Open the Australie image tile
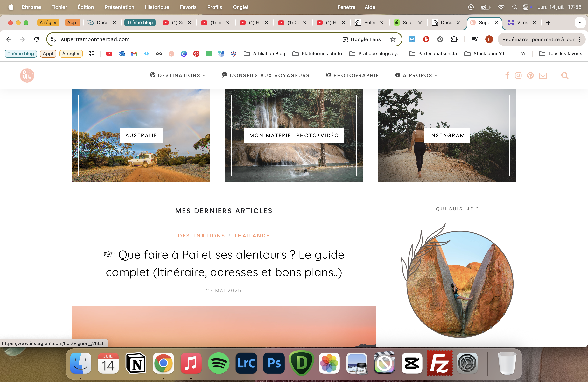Screen dimensions: 588x382 pos(141,135)
